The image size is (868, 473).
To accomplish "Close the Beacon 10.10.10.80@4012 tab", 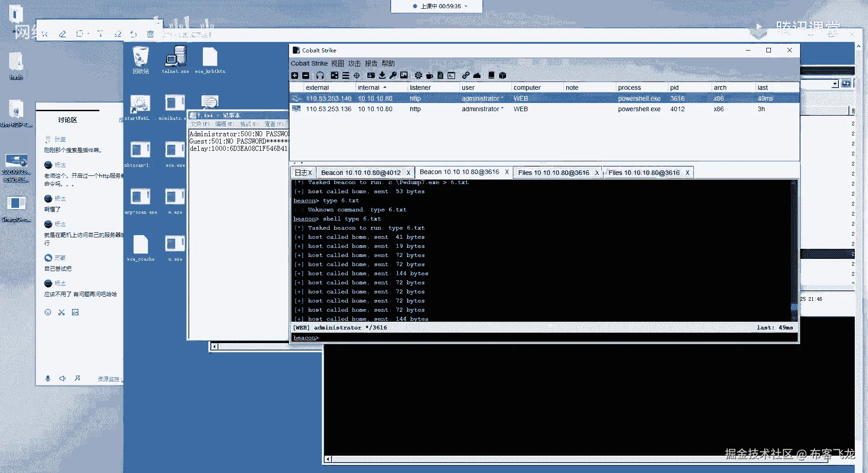I will [408, 173].
